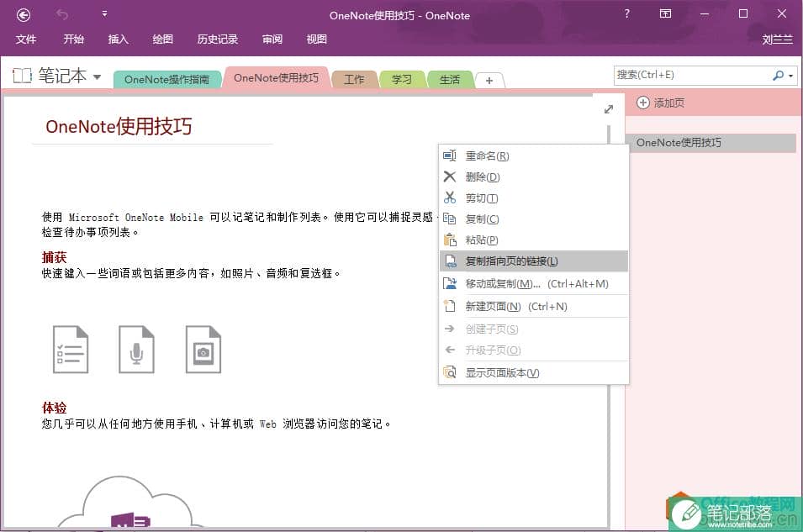Open the 历史记录 ribbon tab
803x532 pixels.
point(217,40)
